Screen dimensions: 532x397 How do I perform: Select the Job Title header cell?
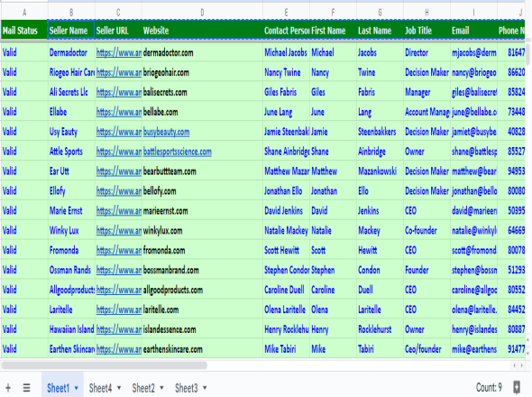[x=427, y=31]
